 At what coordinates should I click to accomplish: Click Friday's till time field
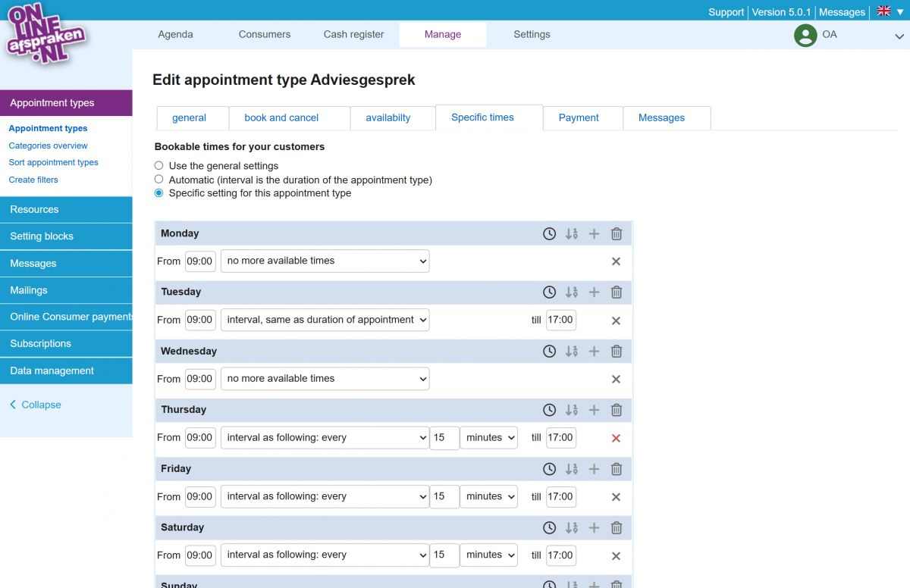(560, 497)
